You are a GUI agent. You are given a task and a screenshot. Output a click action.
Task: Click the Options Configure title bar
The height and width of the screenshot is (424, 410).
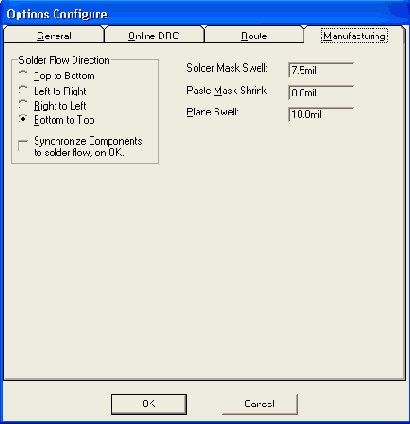click(x=205, y=14)
